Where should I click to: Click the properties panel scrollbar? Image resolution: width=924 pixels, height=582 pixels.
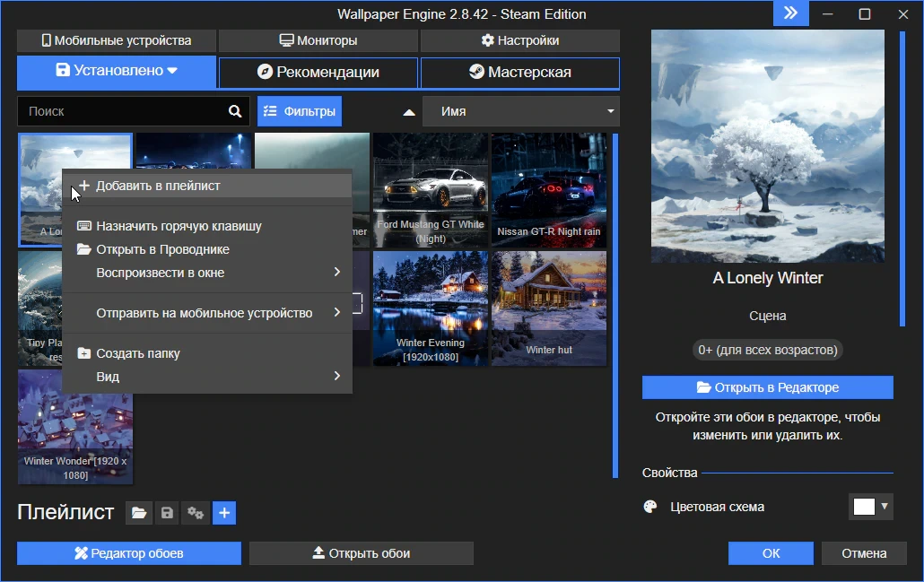click(x=902, y=178)
